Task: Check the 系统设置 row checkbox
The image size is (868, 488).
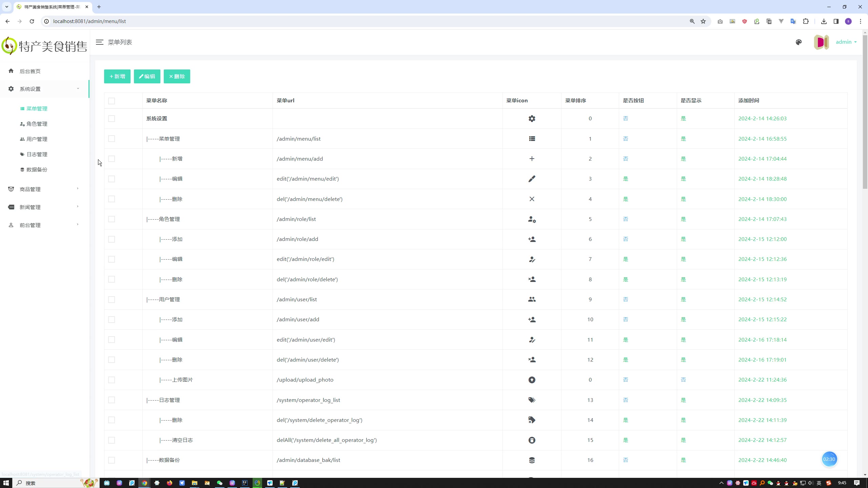Action: (x=112, y=119)
